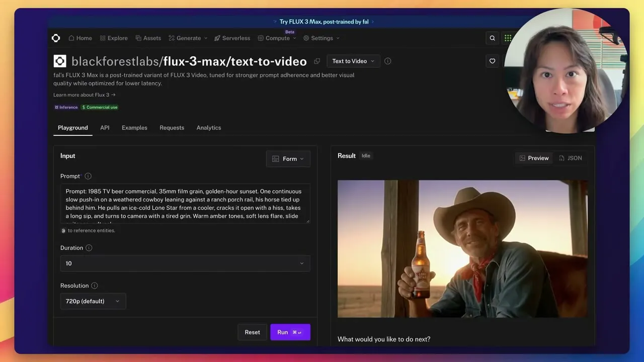Open Explore in the navigation bar
The height and width of the screenshot is (362, 644).
coord(114,38)
